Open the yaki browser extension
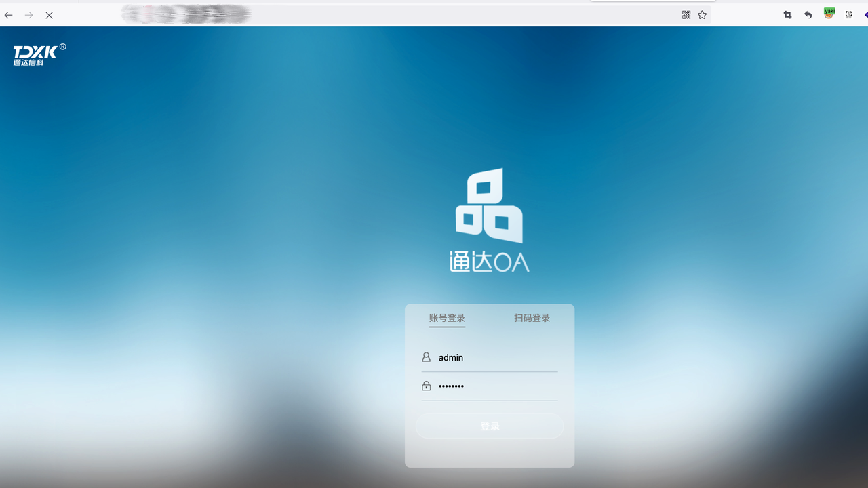This screenshot has height=488, width=868. (829, 13)
